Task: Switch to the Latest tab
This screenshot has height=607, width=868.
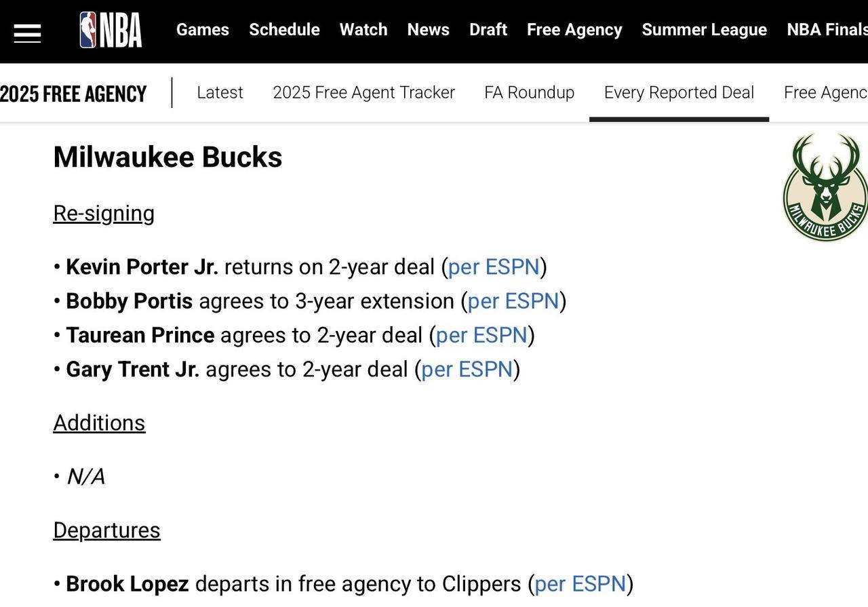Action: 220,92
